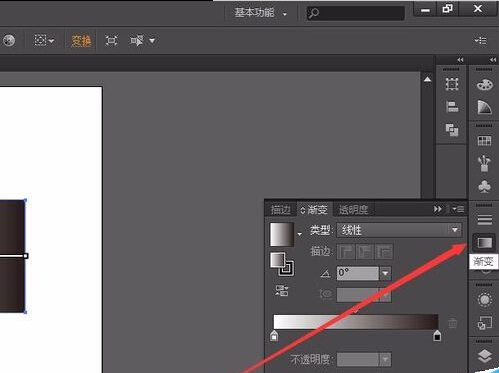This screenshot has height=373, width=499.
Task: Click the Recolor Artwork wheel icon
Action: tap(9, 41)
